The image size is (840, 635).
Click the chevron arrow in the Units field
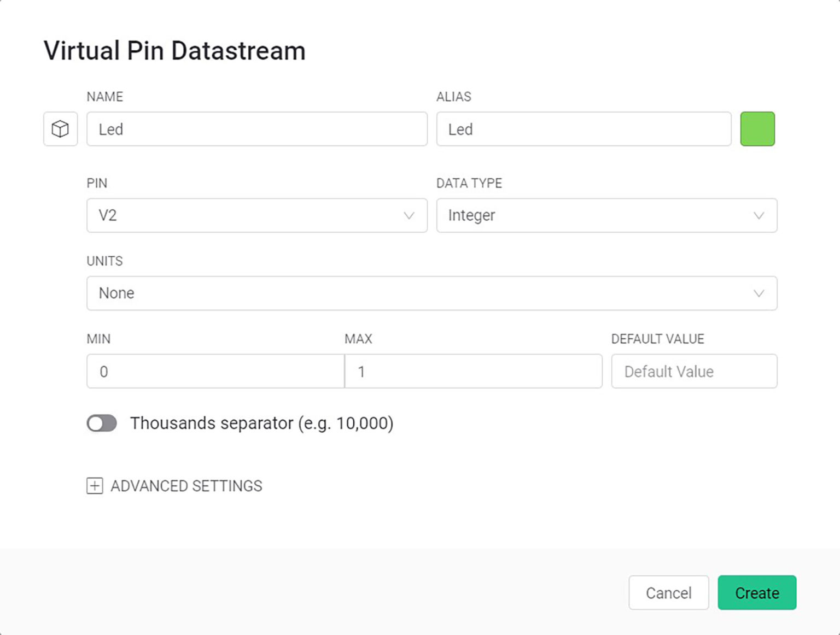point(759,293)
